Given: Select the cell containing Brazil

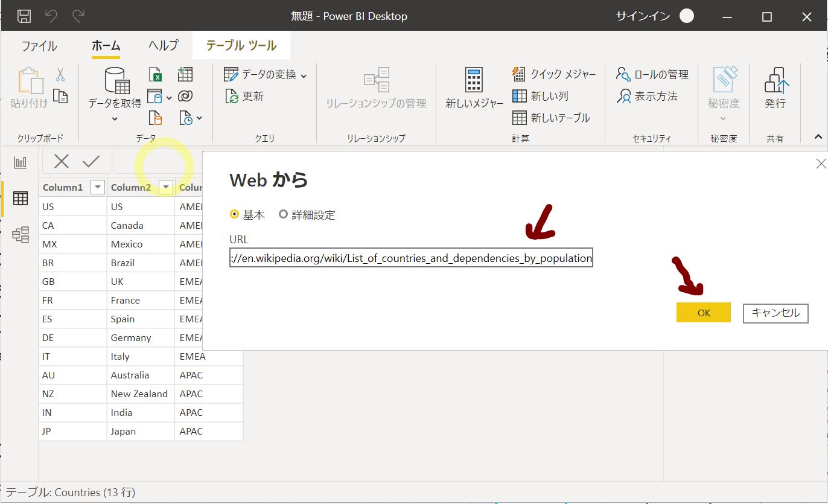Looking at the screenshot, I should click(x=141, y=263).
